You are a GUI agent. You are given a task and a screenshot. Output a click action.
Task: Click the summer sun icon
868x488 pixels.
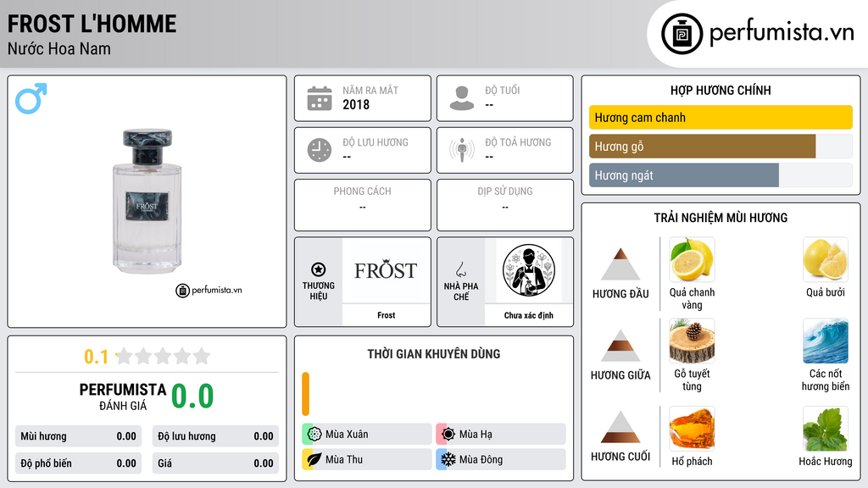tap(448, 434)
